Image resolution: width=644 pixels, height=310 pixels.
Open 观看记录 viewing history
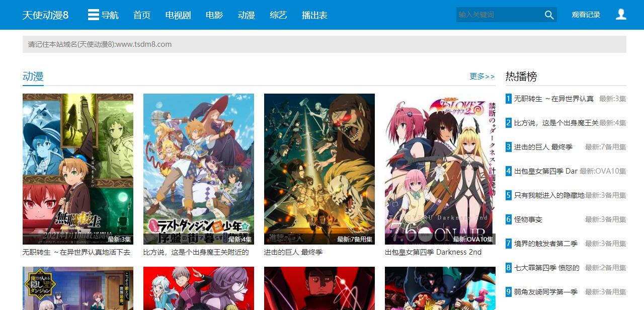pyautogui.click(x=586, y=15)
